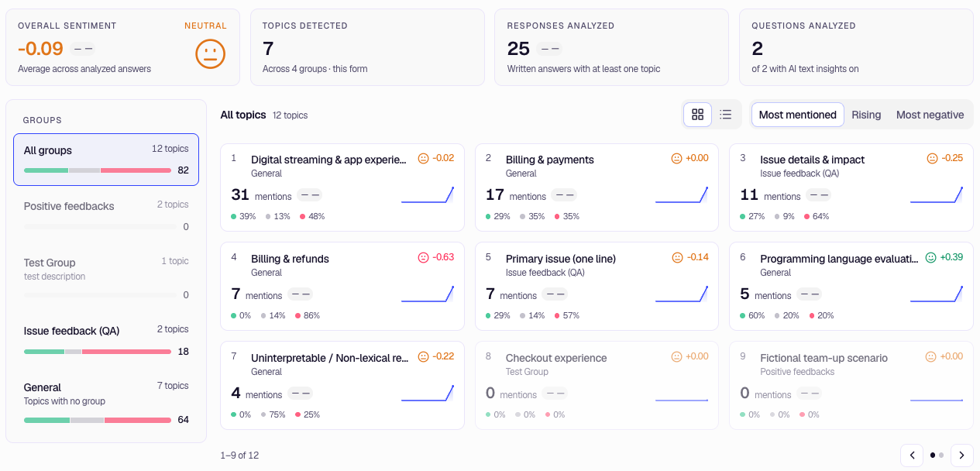Click the trend sparkline on Programming language card

(937, 294)
